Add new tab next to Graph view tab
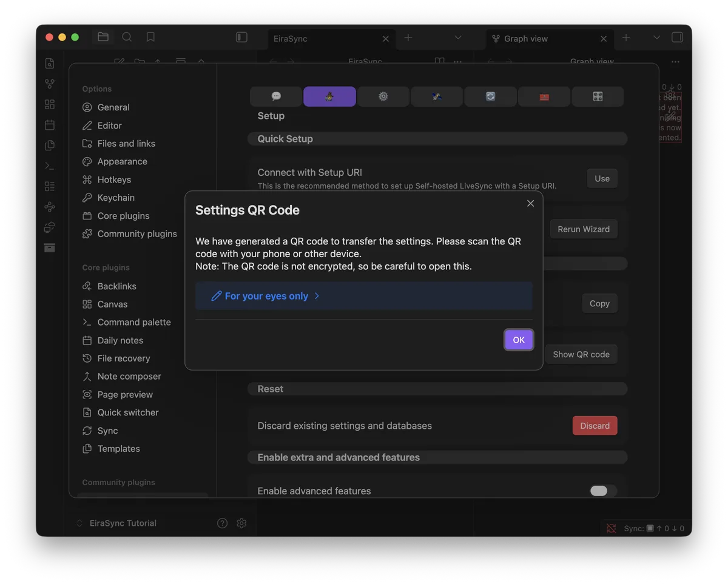 pyautogui.click(x=626, y=38)
